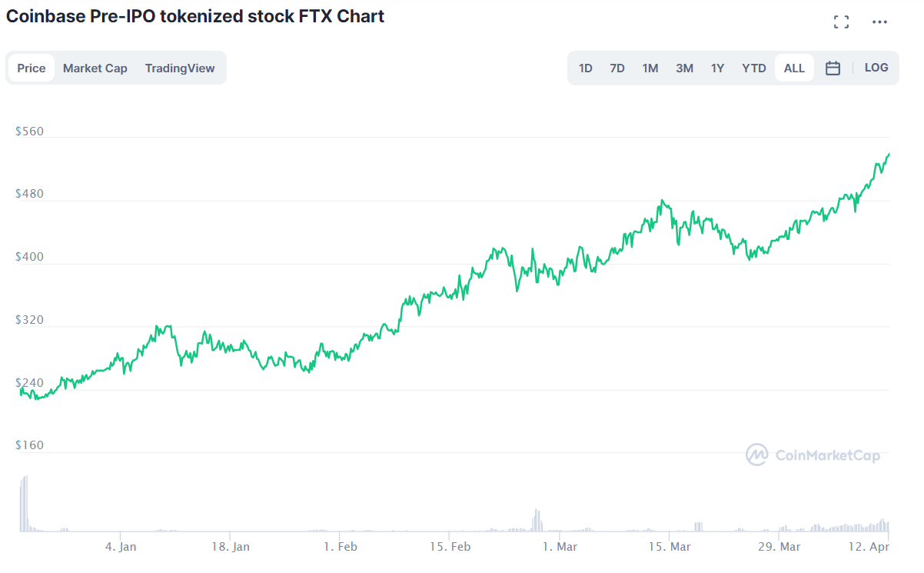Select the 1D time range
This screenshot has height=573, width=924.
(x=585, y=68)
